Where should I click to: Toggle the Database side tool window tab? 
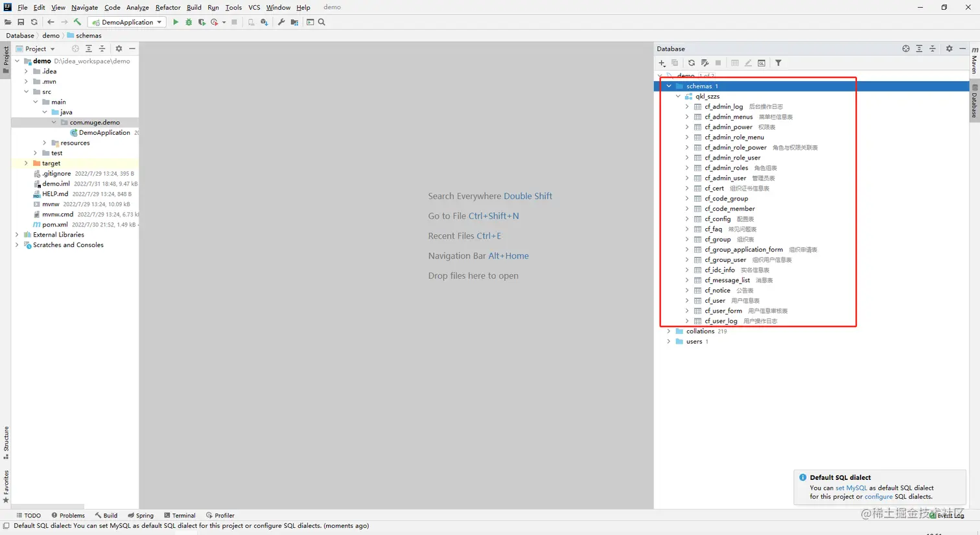[974, 101]
